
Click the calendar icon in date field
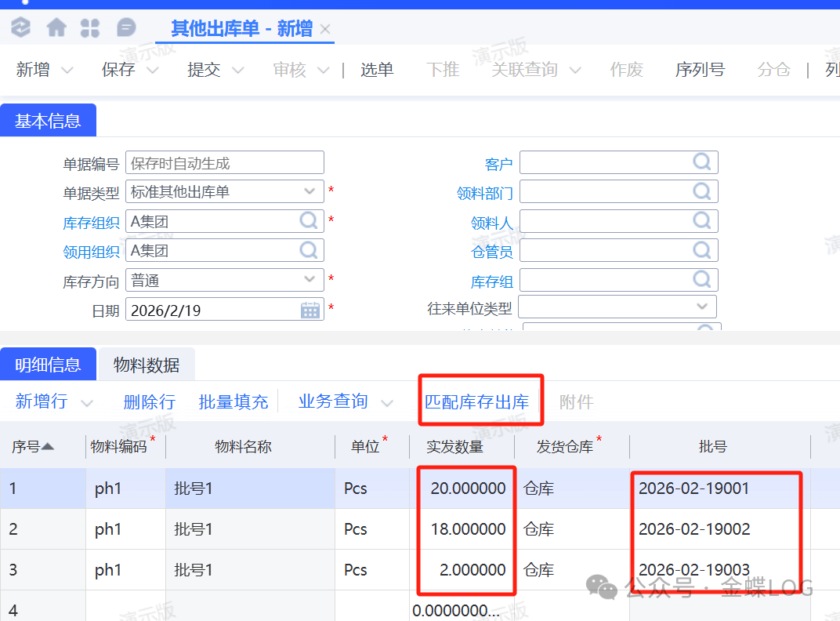point(310,310)
